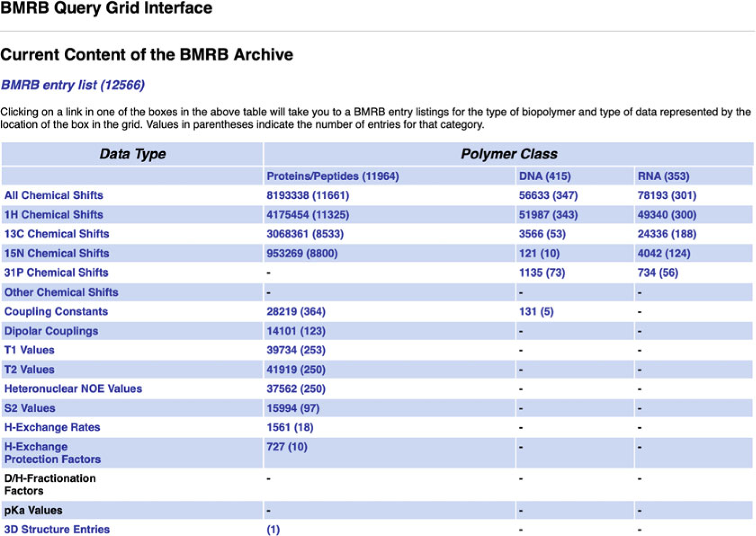
Task: Click the D/H-Fractionation Factors row label
Action: click(50, 485)
